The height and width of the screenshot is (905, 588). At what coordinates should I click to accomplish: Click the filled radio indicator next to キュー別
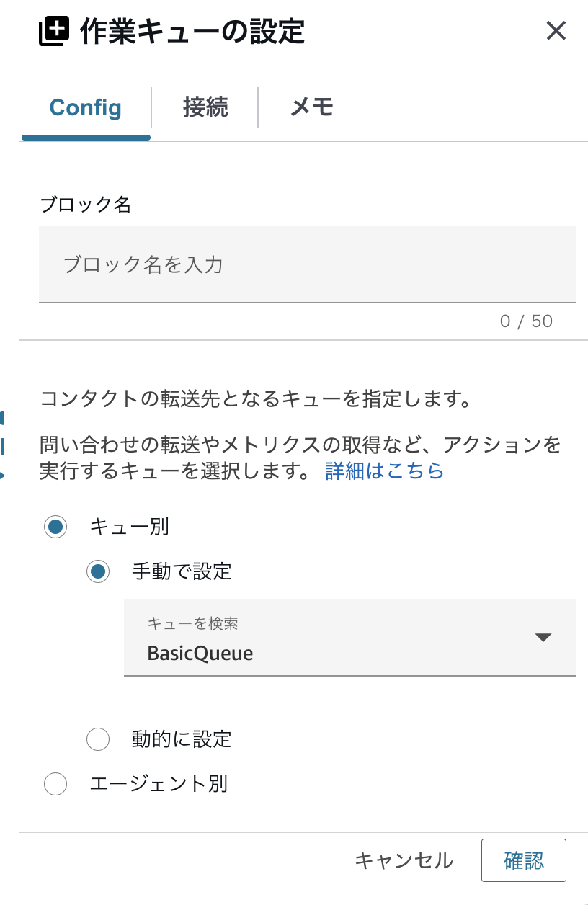coord(55,527)
